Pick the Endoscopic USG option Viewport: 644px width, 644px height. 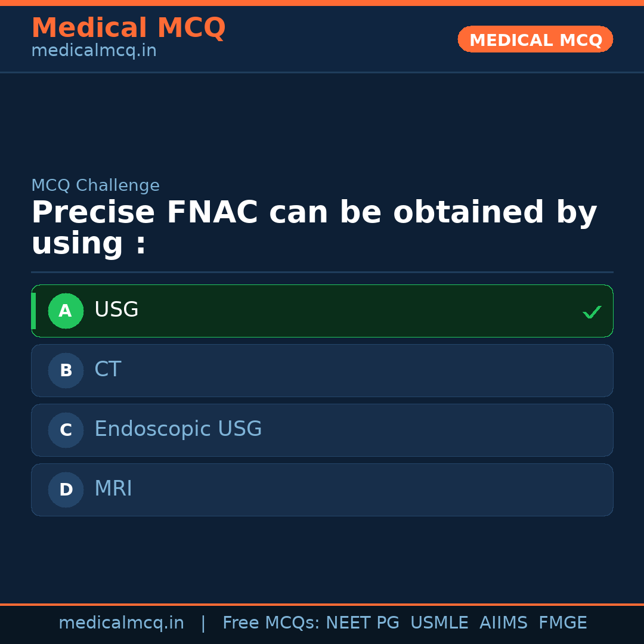[x=178, y=429]
